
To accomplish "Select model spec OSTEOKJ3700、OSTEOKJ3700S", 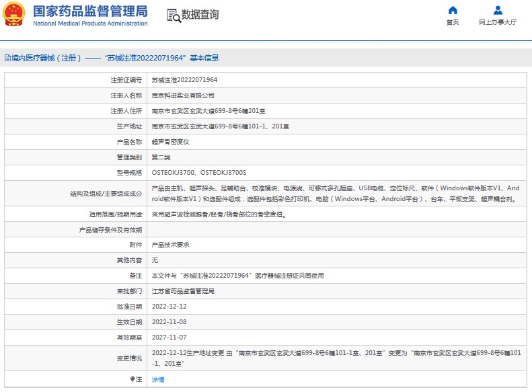I will (x=199, y=173).
